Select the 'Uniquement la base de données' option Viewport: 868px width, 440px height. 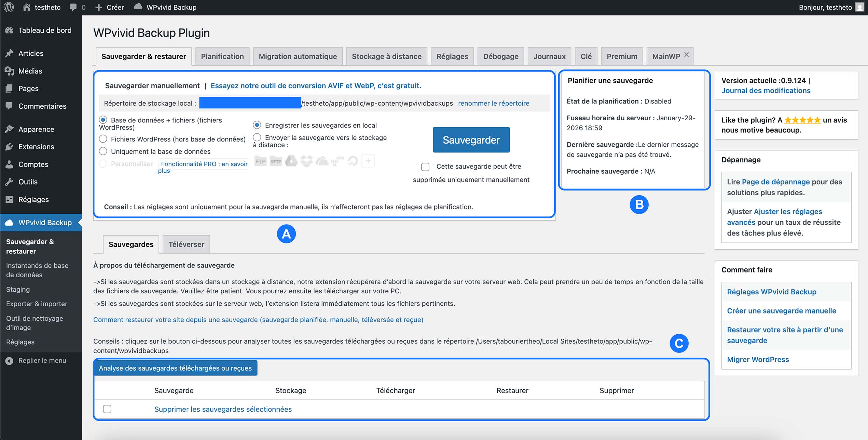103,151
